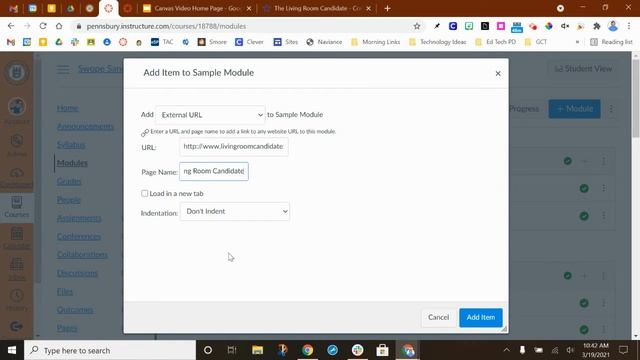Open Google Drive bookmark icon

[x=59, y=42]
